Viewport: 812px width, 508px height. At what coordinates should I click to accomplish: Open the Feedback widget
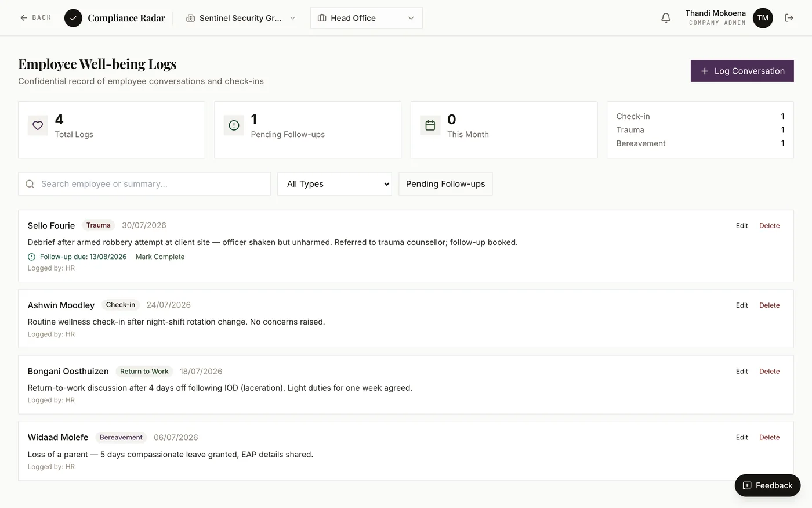767,485
